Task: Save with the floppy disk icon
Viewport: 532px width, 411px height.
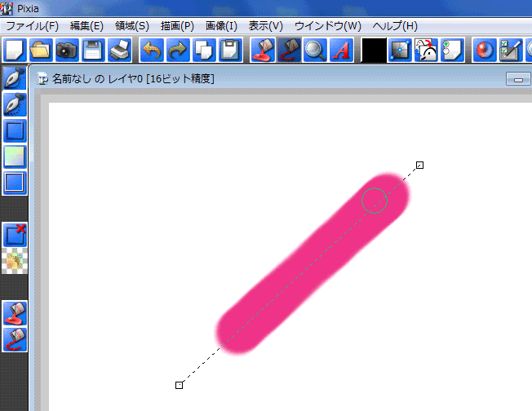Action: point(93,51)
